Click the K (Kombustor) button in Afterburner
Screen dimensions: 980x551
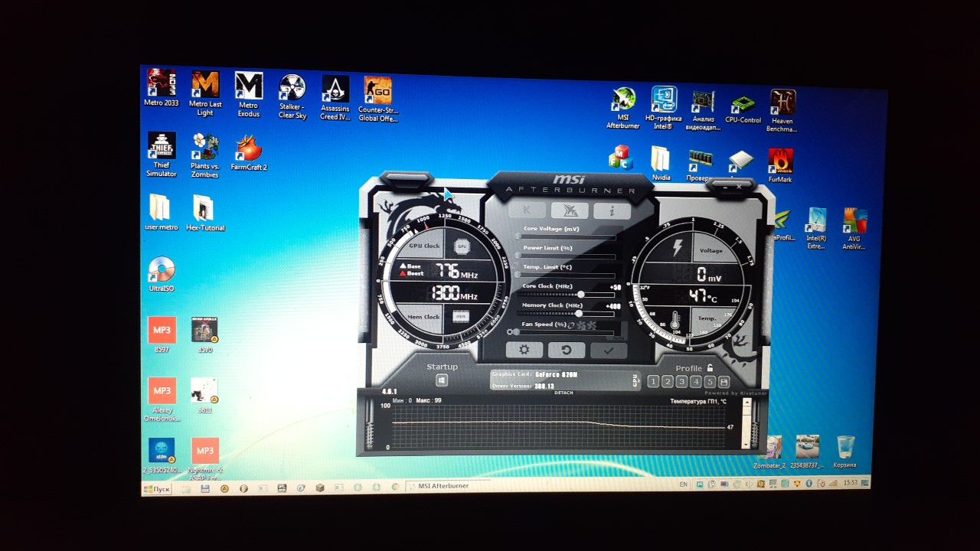(x=526, y=210)
